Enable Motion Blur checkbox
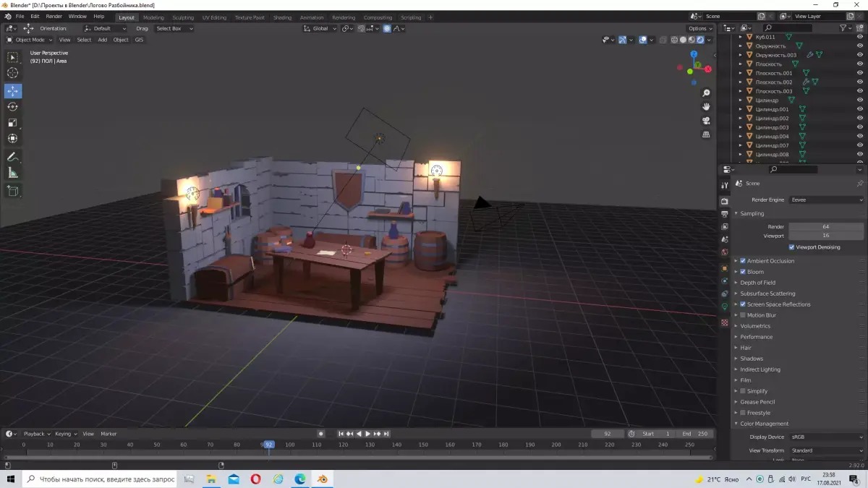Screen dimensions: 868x488 pos(743,315)
